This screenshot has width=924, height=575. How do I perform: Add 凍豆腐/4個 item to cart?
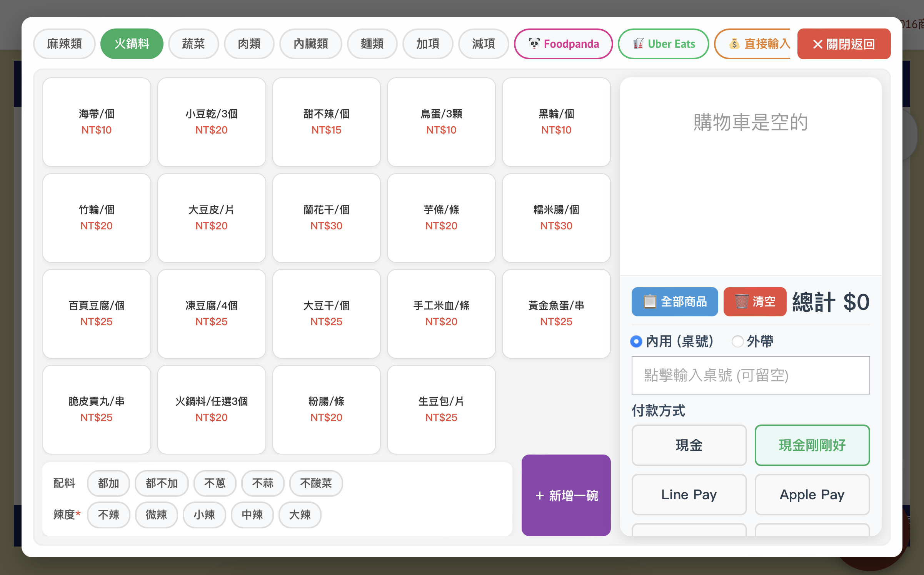[x=212, y=314]
